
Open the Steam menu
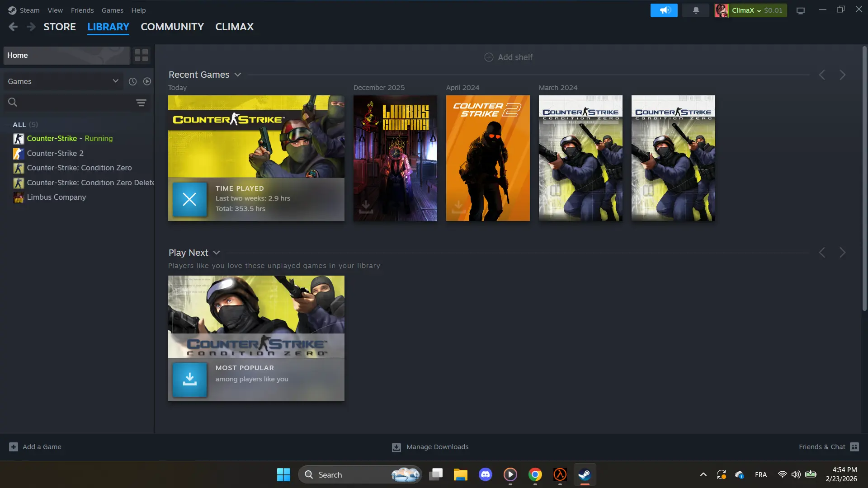click(30, 10)
